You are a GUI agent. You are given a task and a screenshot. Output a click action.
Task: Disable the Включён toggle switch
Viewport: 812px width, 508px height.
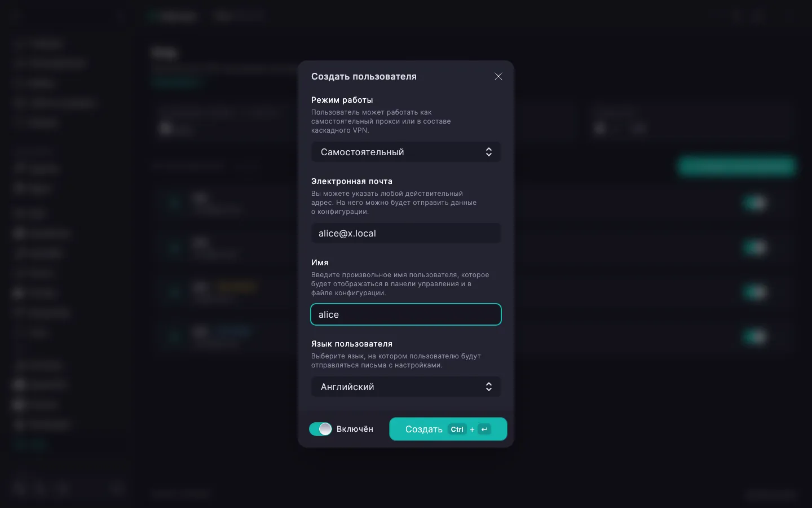pos(320,429)
